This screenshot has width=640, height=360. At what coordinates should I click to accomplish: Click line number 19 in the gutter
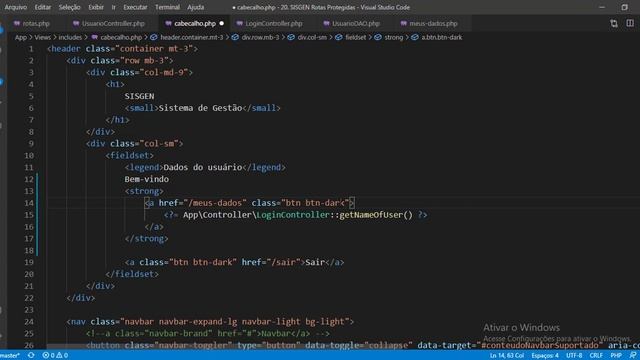[29, 262]
